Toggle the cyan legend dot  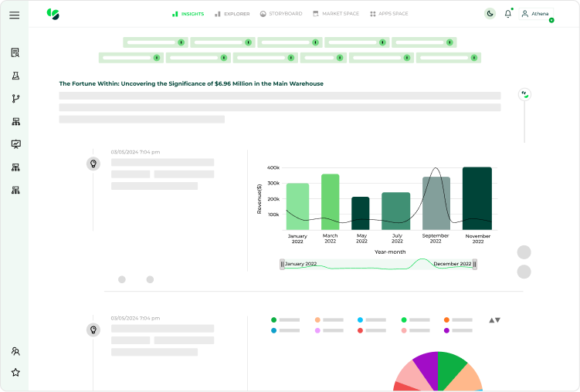click(x=361, y=320)
